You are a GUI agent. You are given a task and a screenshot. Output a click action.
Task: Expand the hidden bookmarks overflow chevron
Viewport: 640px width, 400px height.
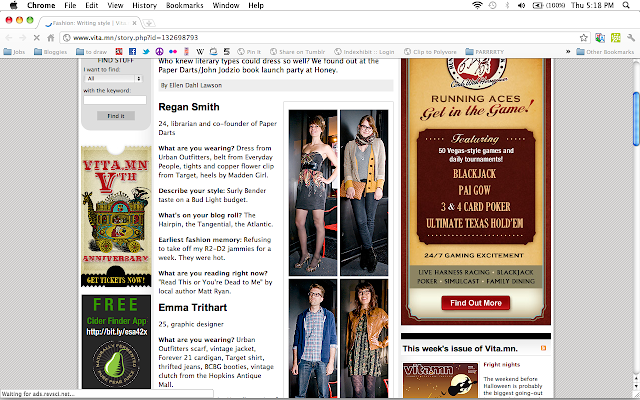(568, 52)
